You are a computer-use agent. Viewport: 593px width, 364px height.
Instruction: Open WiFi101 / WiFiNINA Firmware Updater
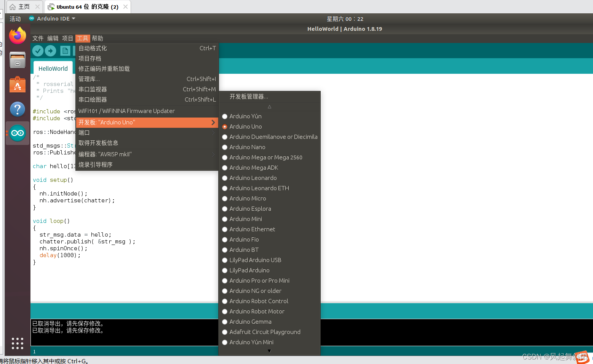147,111
